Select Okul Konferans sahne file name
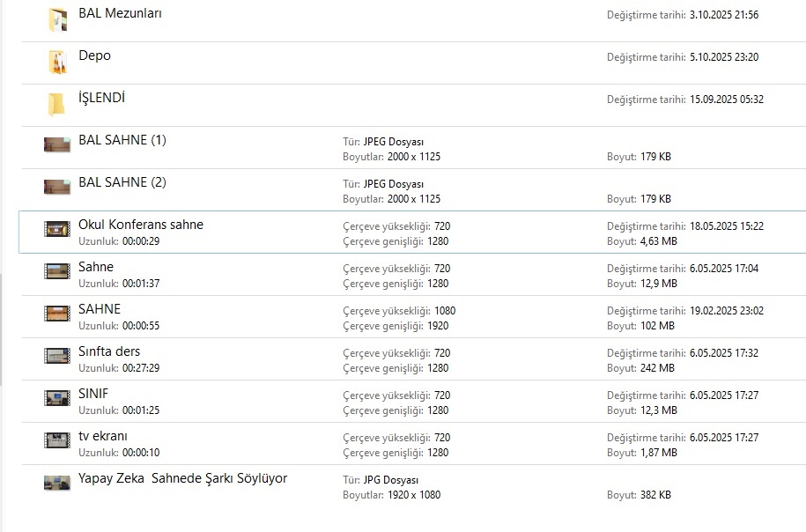Screen dimensions: 806x532 [141, 225]
